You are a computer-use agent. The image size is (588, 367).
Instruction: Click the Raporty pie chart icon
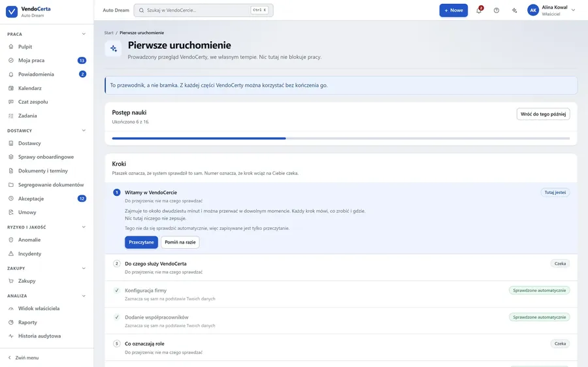[11, 322]
